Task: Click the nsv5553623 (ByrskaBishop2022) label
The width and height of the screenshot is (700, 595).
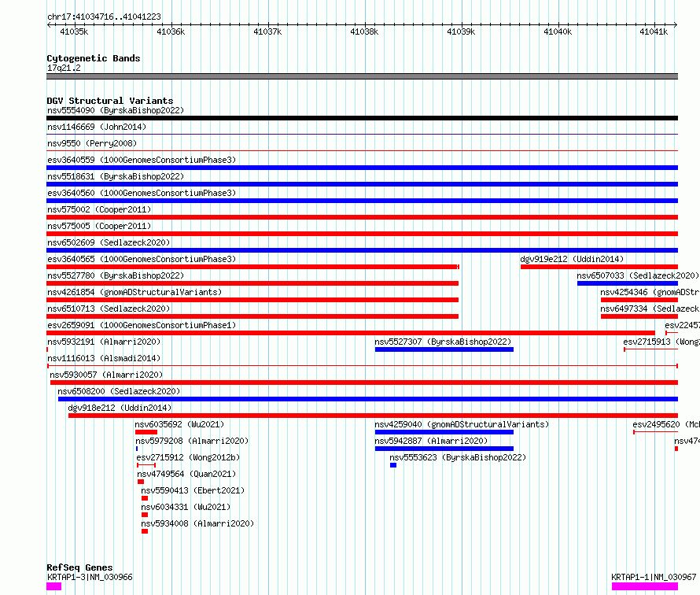Action: point(458,457)
